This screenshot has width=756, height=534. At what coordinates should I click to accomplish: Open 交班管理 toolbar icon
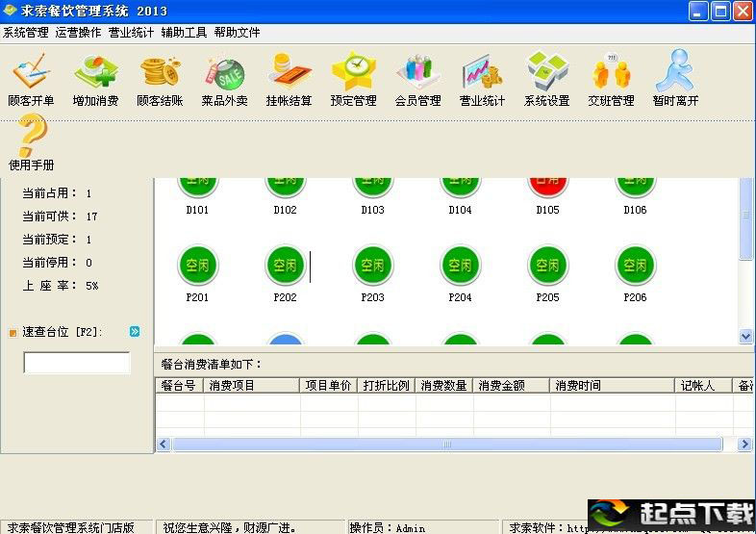(x=611, y=80)
